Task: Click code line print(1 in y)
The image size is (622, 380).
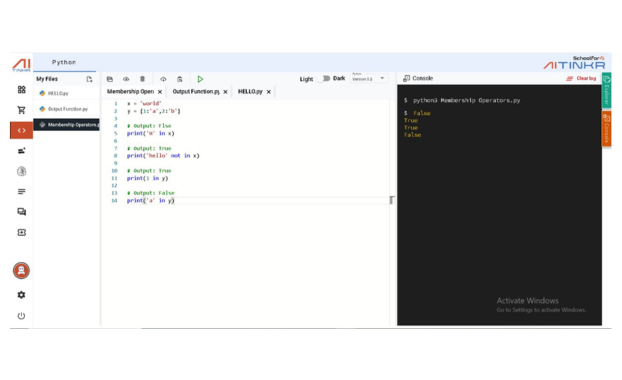Action: [147, 178]
